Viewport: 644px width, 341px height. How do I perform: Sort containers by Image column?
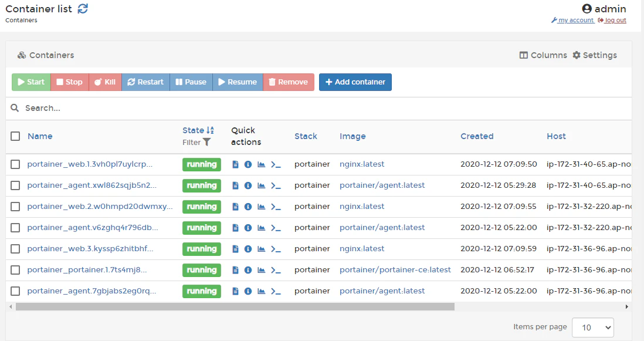pos(352,136)
